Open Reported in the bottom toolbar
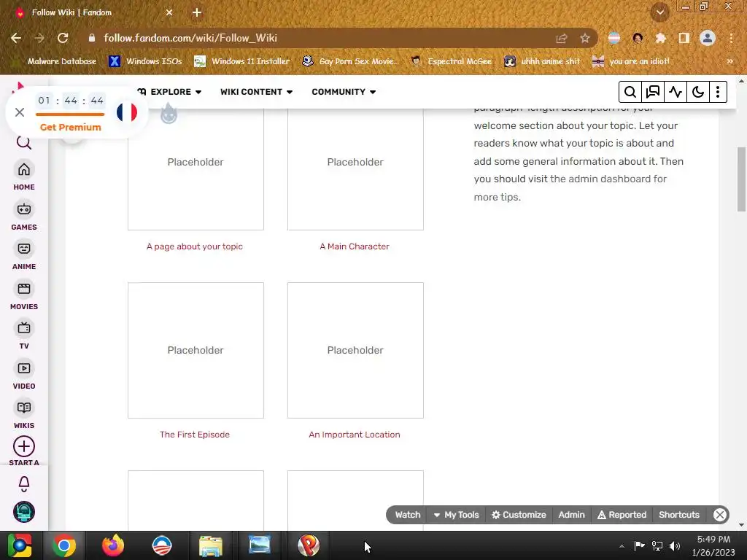This screenshot has height=560, width=747. (622, 515)
